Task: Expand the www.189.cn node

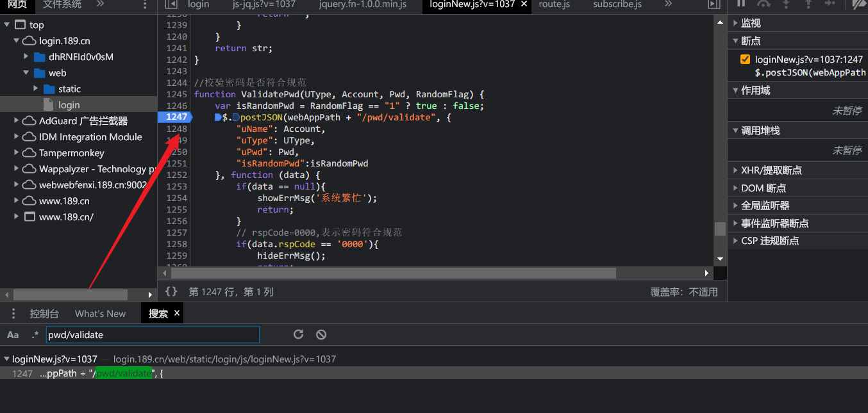Action: (17, 201)
